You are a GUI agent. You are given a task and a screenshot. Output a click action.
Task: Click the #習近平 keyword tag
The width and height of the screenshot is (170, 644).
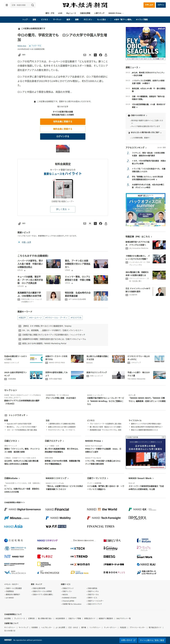pyautogui.click(x=22, y=318)
